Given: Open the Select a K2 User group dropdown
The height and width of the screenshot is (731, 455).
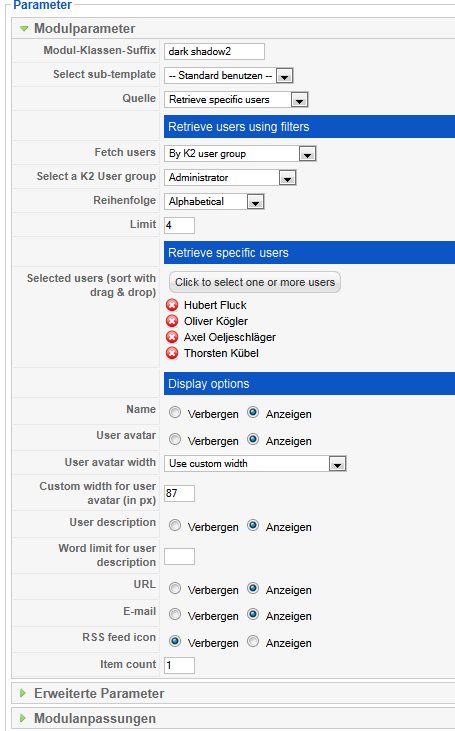Looking at the screenshot, I should 230,178.
